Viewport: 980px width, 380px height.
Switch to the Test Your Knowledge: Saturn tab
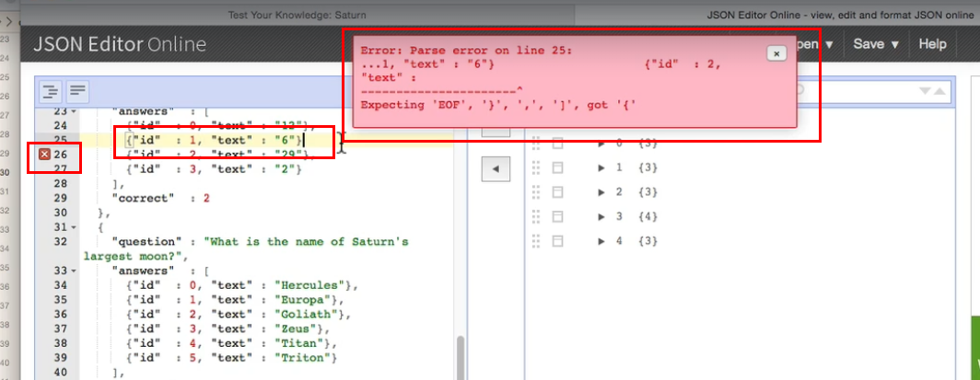(x=297, y=15)
